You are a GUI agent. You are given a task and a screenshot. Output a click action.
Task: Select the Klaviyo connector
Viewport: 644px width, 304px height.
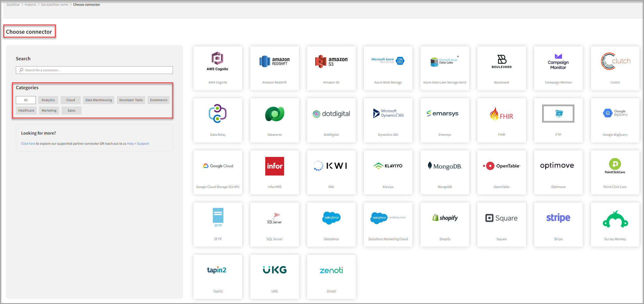tap(388, 173)
